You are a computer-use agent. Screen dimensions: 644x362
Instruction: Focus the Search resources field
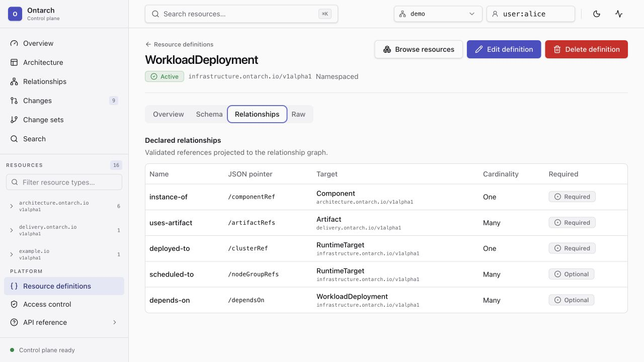[x=242, y=14]
